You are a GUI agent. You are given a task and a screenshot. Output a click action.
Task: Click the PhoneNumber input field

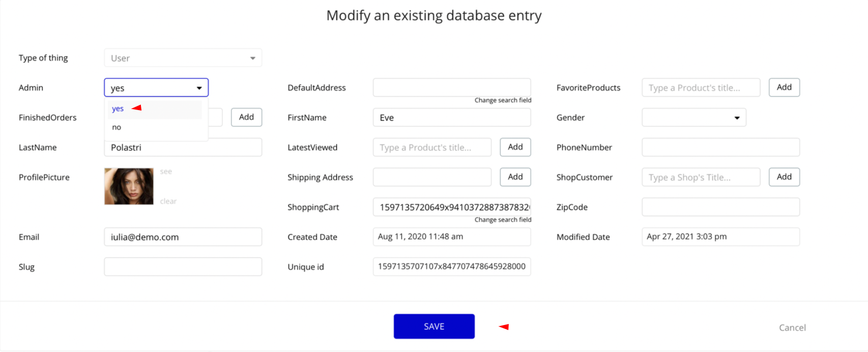click(720, 147)
